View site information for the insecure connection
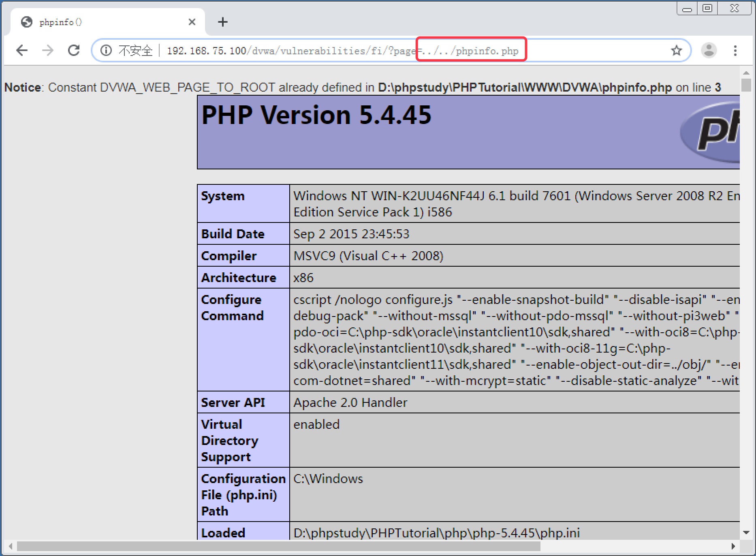The width and height of the screenshot is (756, 556). (x=106, y=51)
